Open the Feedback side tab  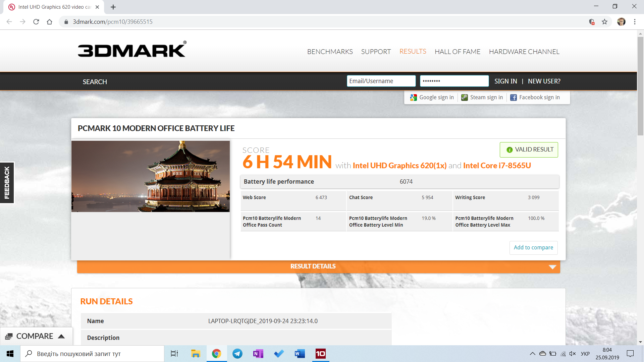(7, 183)
